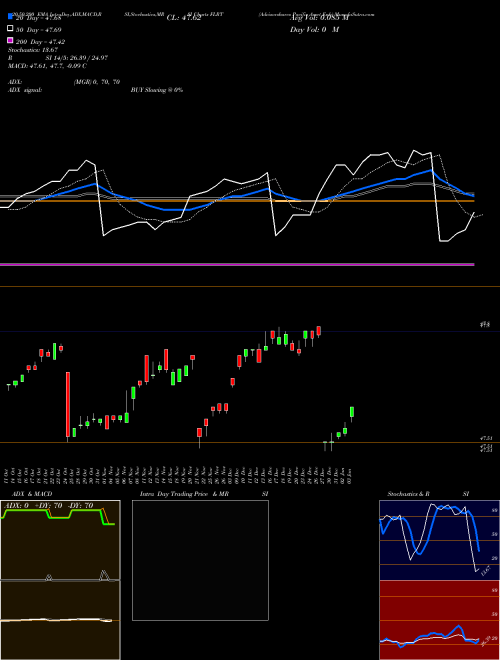
Task: Click the 'ADX signal:' label
Action: point(25,90)
